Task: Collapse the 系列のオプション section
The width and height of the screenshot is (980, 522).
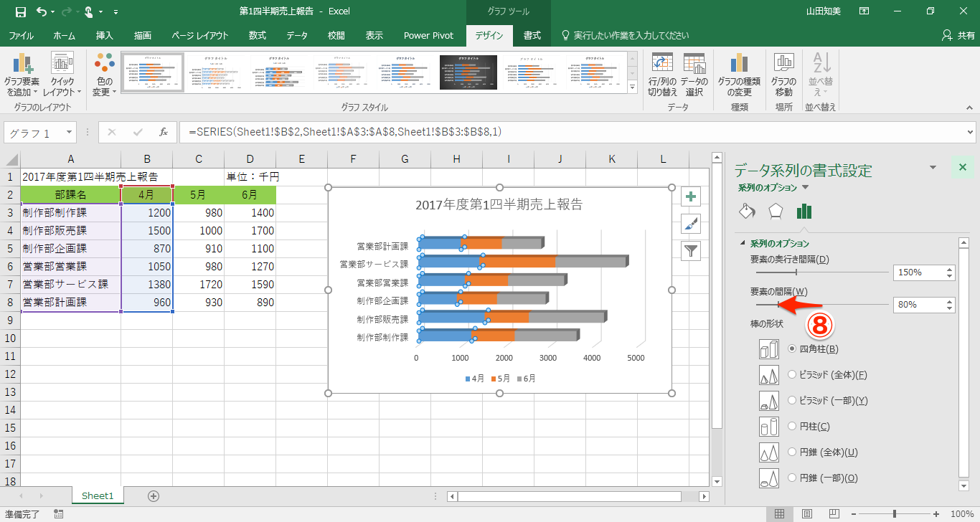Action: click(x=744, y=244)
